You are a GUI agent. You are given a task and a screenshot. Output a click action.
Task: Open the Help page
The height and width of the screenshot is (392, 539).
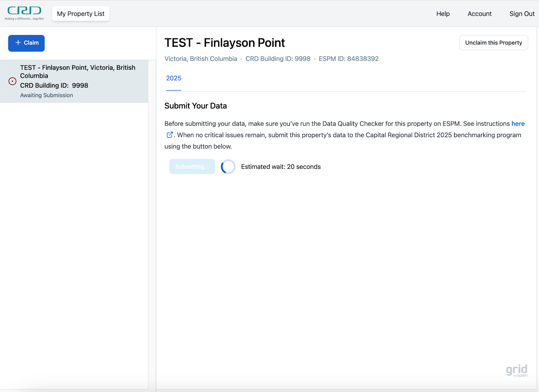[x=443, y=14]
